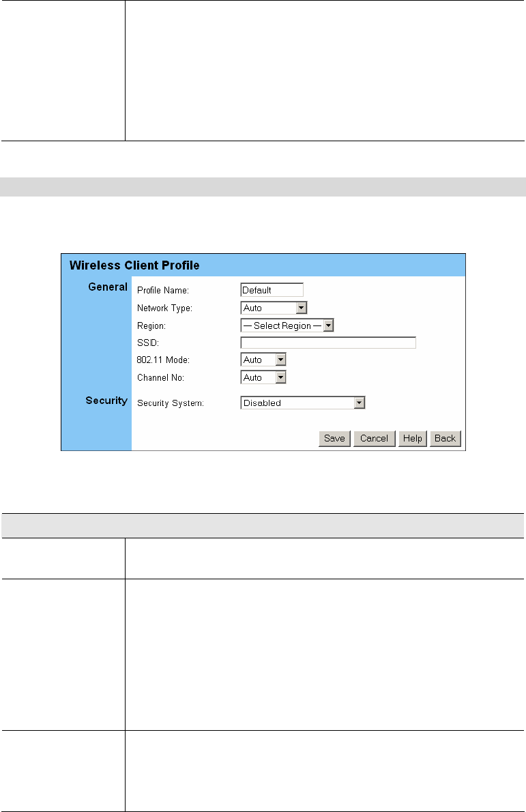
Task: Click the Security System label
Action: point(171,403)
